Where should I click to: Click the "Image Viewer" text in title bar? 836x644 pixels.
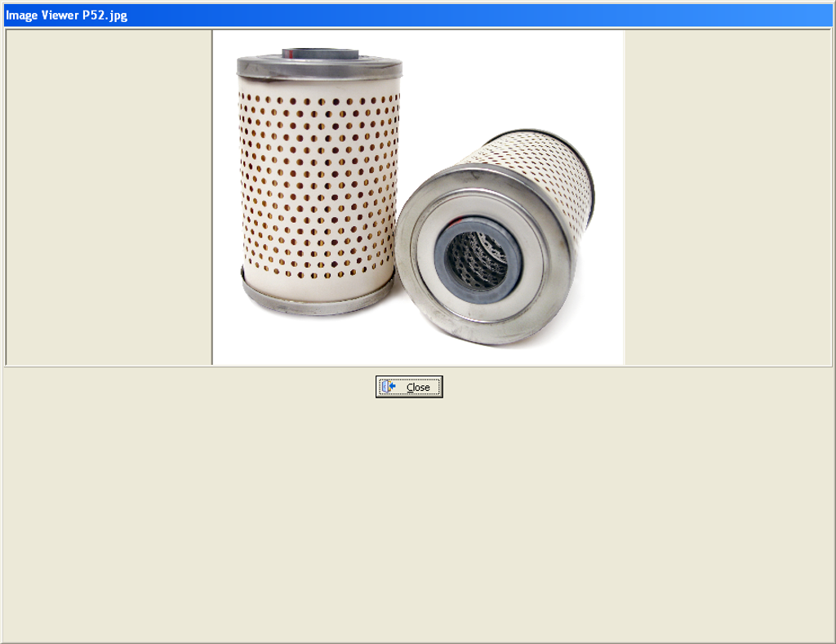point(42,16)
